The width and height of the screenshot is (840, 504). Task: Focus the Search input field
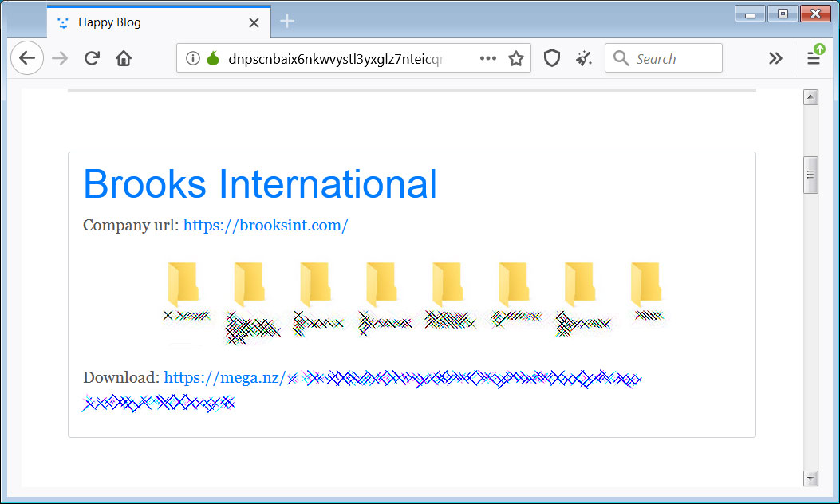click(664, 58)
